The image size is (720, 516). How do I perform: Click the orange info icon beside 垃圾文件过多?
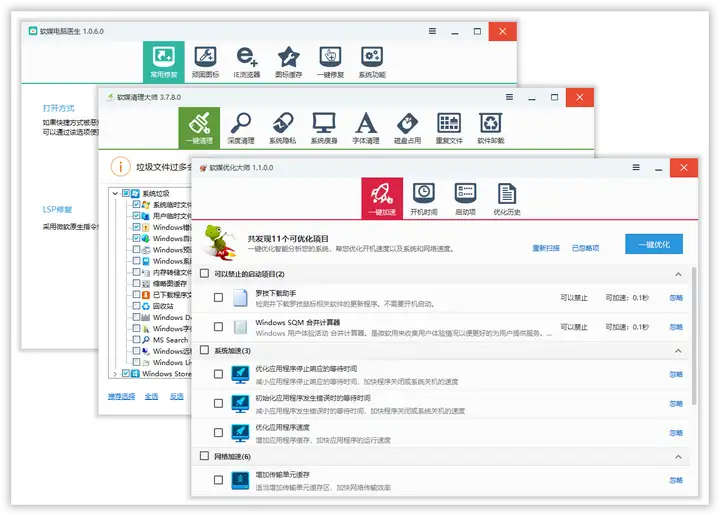(120, 167)
